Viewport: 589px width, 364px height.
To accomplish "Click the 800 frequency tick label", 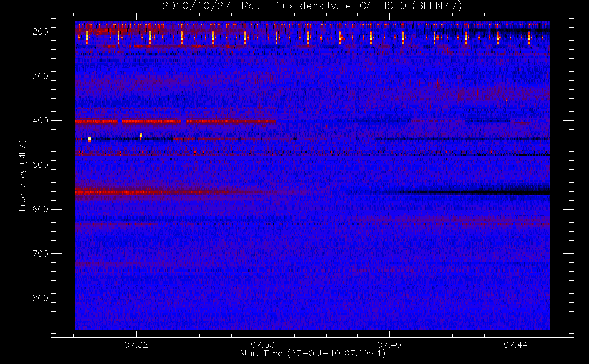I will point(40,298).
